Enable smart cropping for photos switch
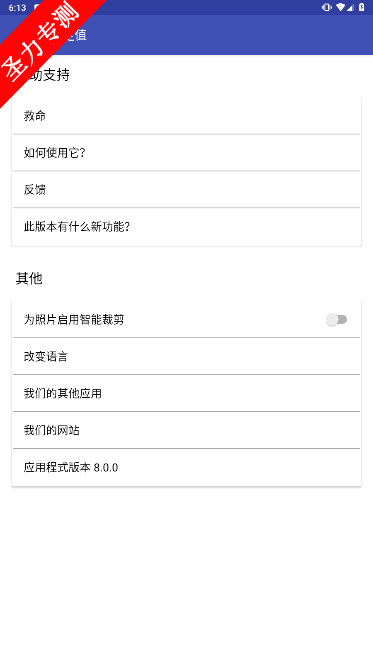Screen dimensions: 373x664 (337, 320)
